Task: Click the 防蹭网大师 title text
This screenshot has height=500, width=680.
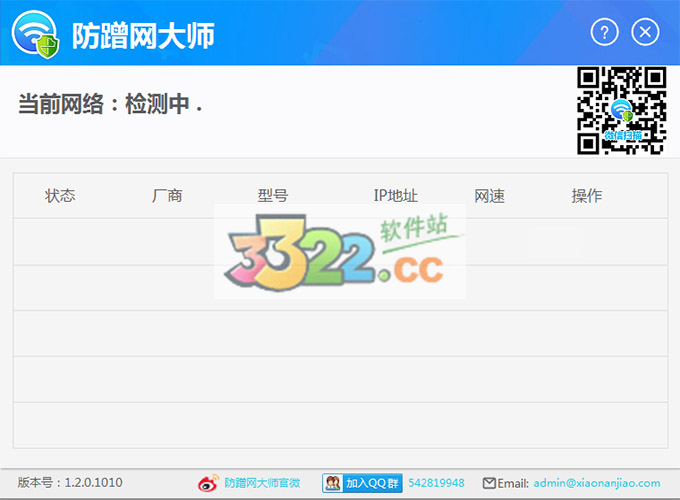Action: pos(143,36)
